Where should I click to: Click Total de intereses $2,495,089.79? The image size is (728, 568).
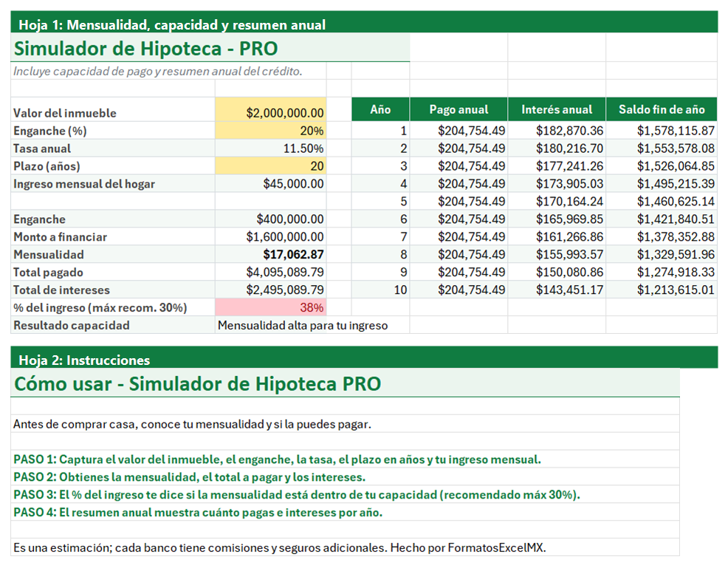coord(271,290)
